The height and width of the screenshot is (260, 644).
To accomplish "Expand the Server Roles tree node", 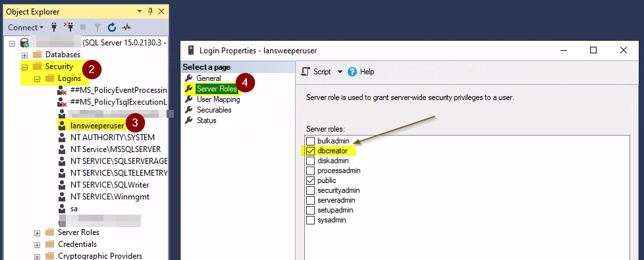I will pyautogui.click(x=37, y=232).
